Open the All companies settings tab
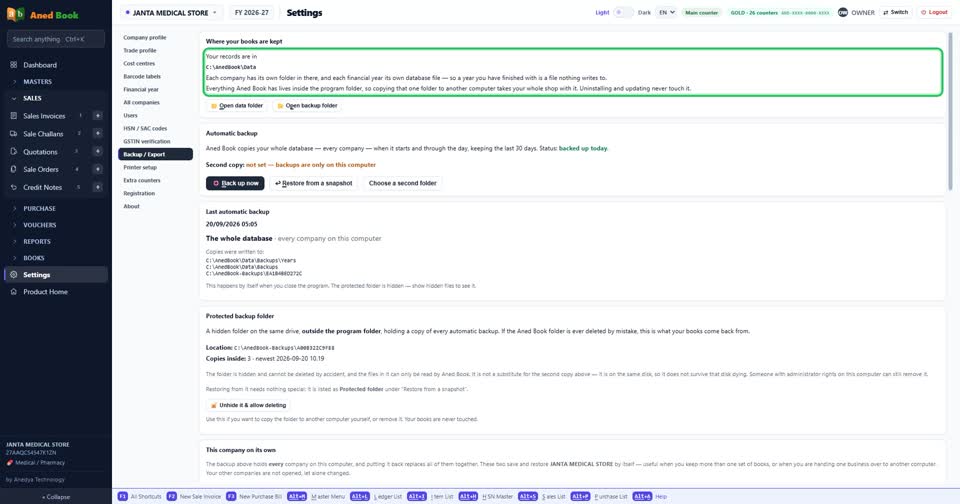This screenshot has width=960, height=504. pyautogui.click(x=155, y=102)
